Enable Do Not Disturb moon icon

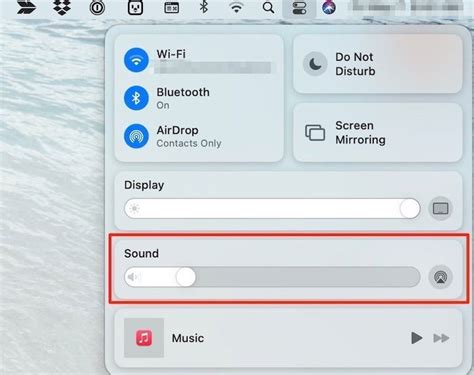pyautogui.click(x=315, y=64)
